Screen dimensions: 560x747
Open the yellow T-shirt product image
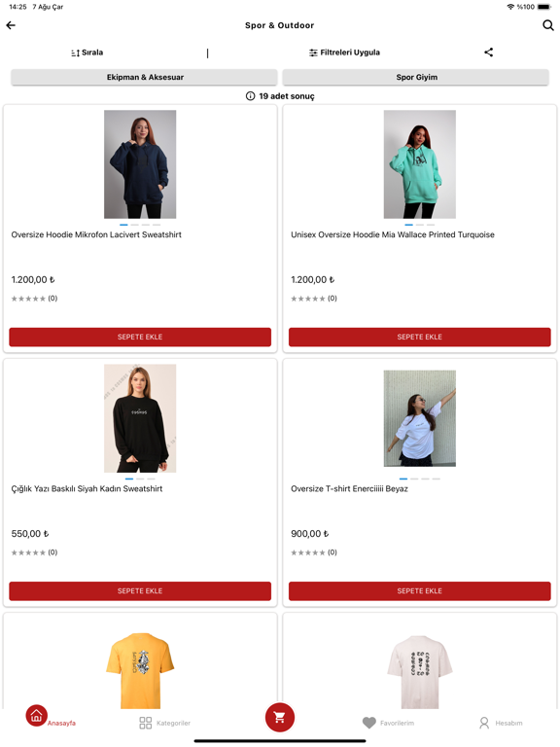(x=140, y=670)
